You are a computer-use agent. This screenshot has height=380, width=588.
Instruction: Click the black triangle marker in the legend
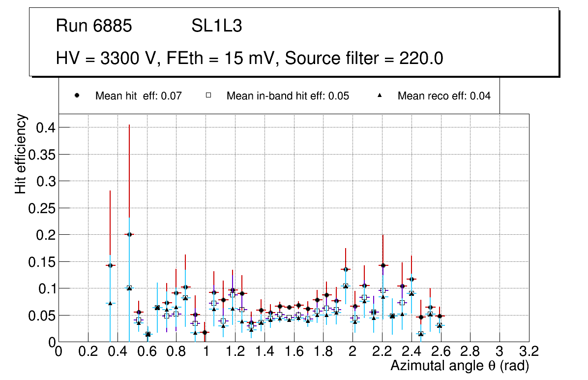380,96
